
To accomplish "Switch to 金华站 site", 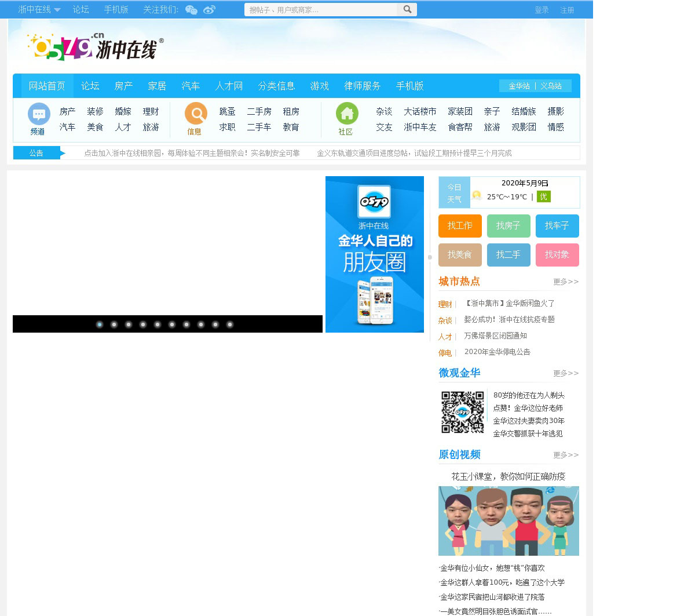I will point(519,86).
